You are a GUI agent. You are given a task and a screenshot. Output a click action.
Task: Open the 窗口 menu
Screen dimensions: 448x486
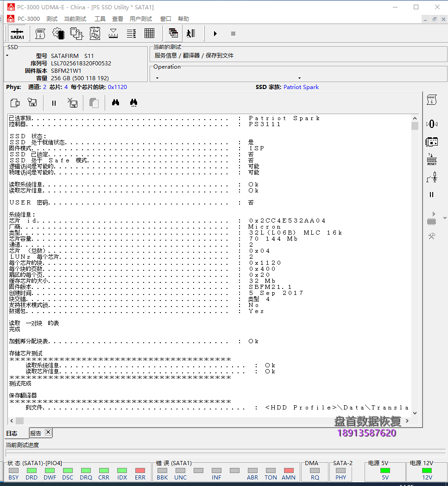166,19
